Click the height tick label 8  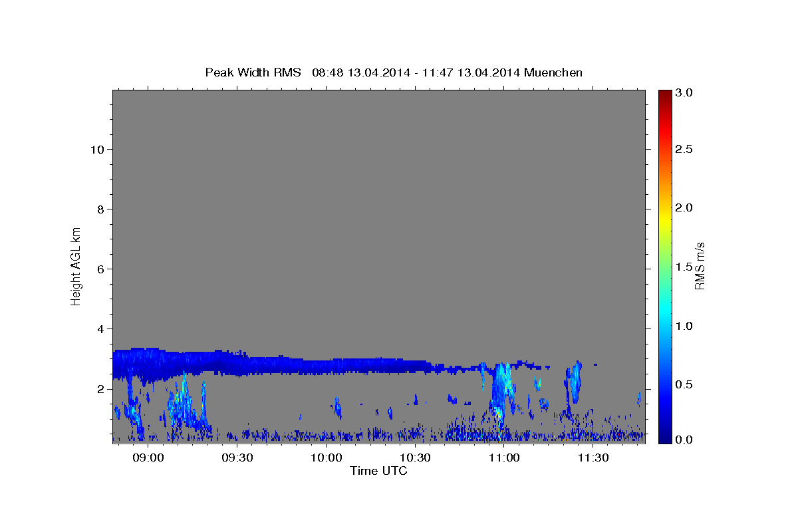[x=100, y=209]
